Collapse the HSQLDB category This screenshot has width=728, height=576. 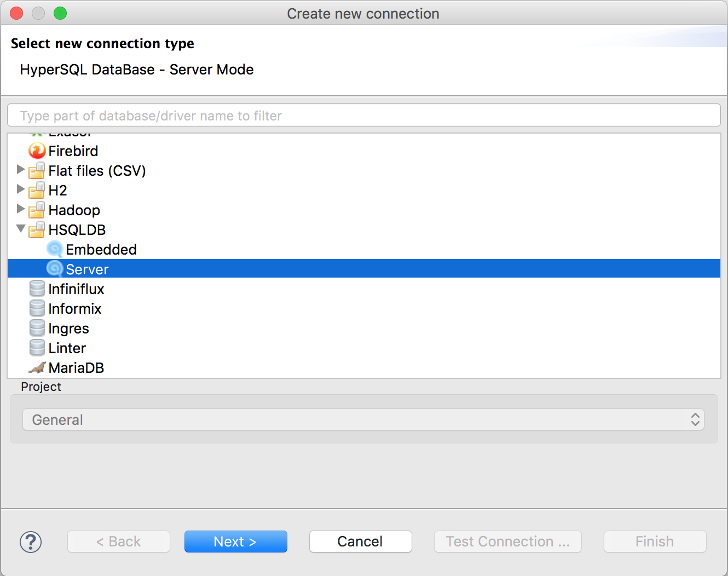tap(20, 229)
